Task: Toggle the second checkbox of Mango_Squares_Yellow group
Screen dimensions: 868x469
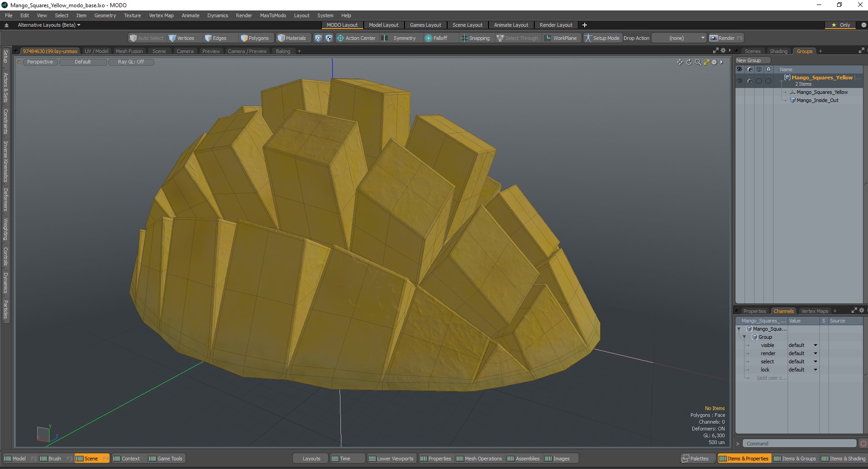Action: click(768, 81)
